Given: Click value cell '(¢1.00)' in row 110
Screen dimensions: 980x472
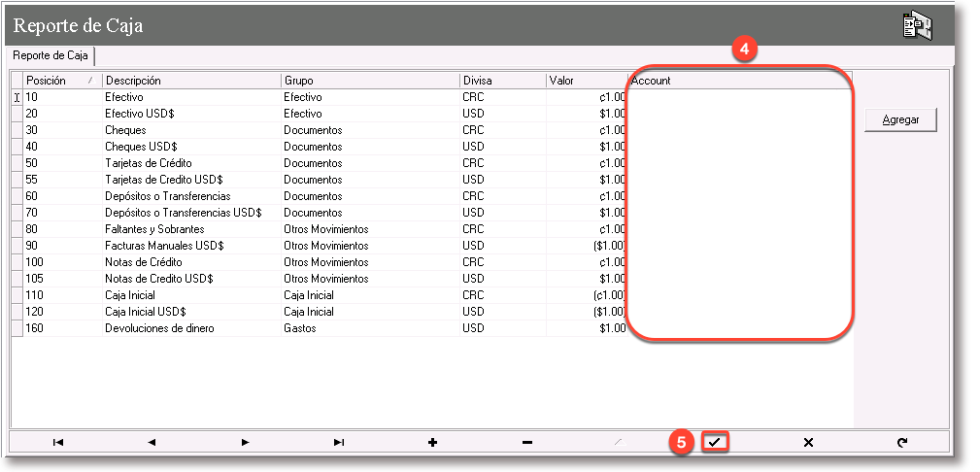Looking at the screenshot, I should click(x=588, y=295).
